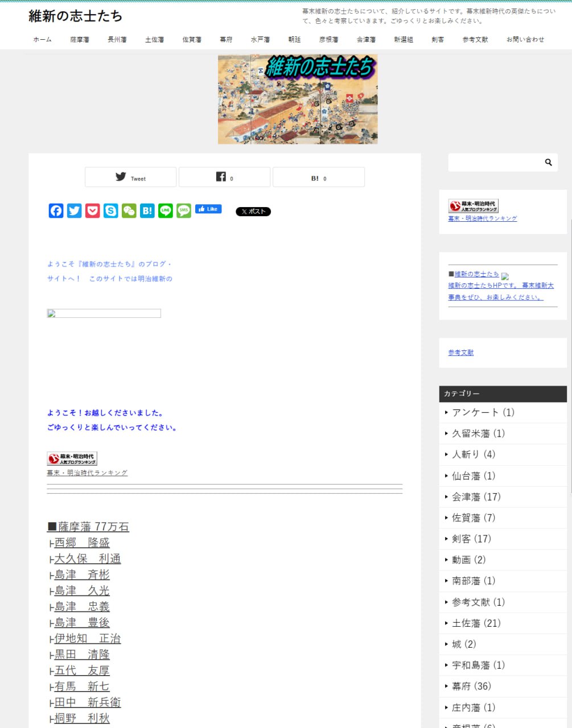
Task: Click the black X ポスト button
Action: coord(253,212)
